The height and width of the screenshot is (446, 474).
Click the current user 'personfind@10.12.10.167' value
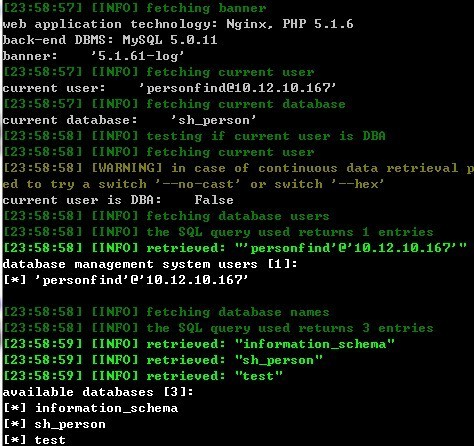click(x=238, y=88)
